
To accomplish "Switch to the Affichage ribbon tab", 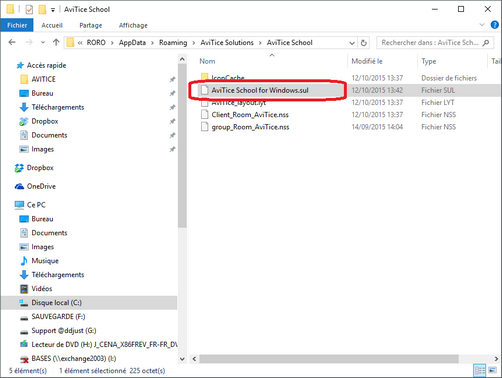I will tap(133, 25).
